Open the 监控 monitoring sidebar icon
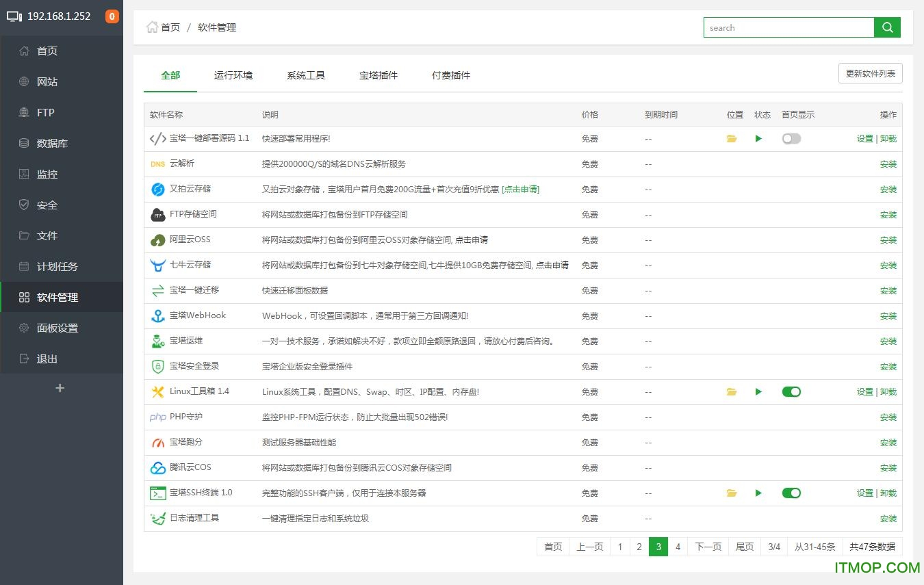 (26, 174)
